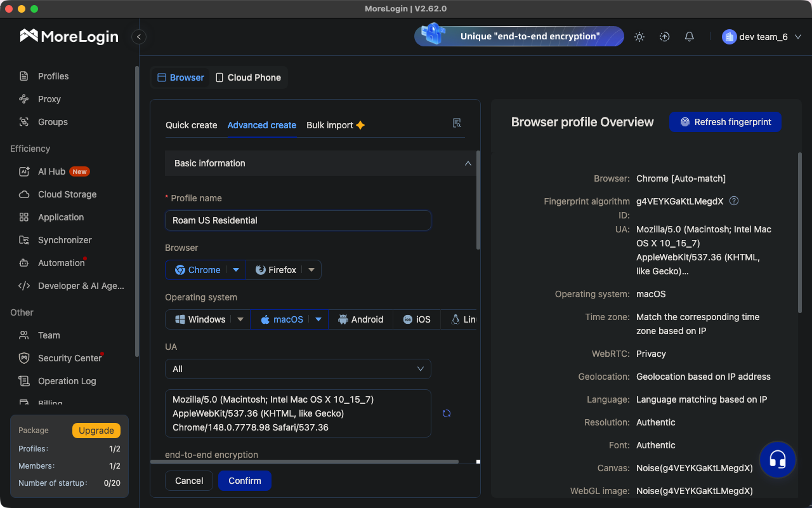The image size is (812, 508).
Task: Click the Windows logo icon
Action: tap(180, 319)
